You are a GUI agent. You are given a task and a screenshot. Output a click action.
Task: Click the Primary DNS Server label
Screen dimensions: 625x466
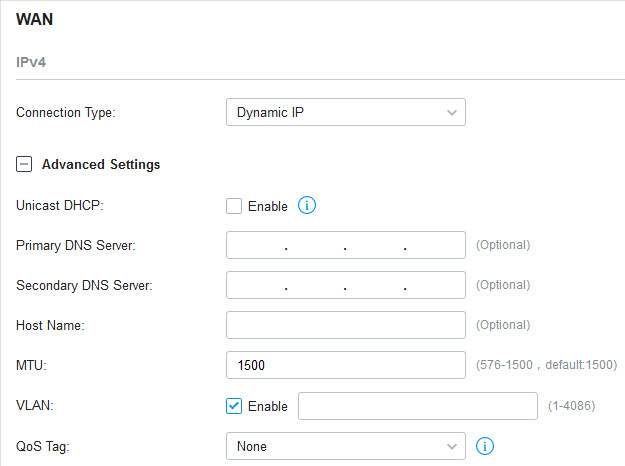[76, 245]
